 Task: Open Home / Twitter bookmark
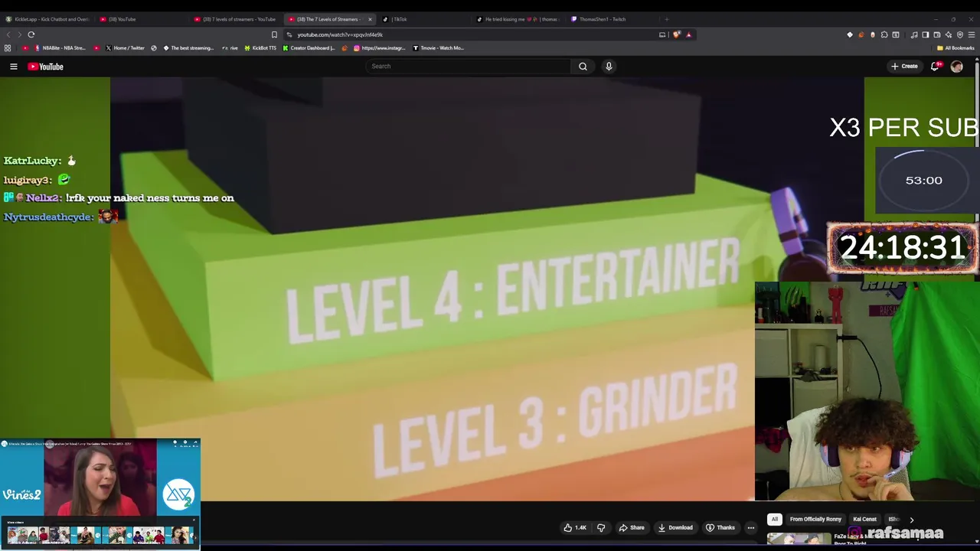tap(125, 48)
